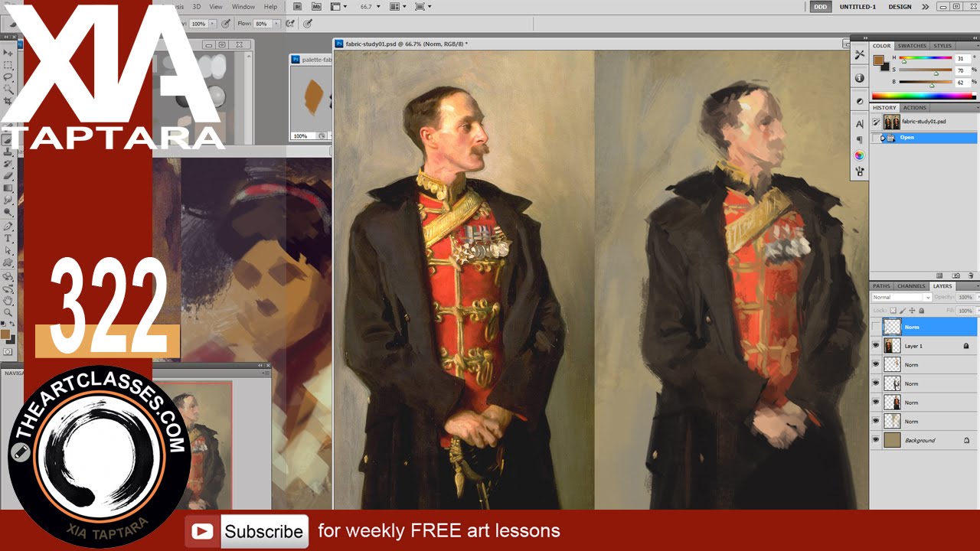Open the color wheel panel icon

coord(860,155)
